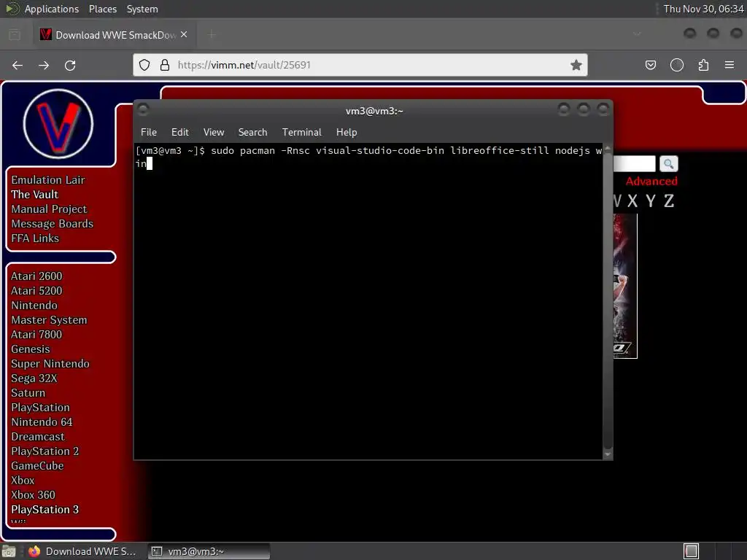Open the Pocket save icon
Viewport: 747px width, 560px height.
click(x=650, y=65)
